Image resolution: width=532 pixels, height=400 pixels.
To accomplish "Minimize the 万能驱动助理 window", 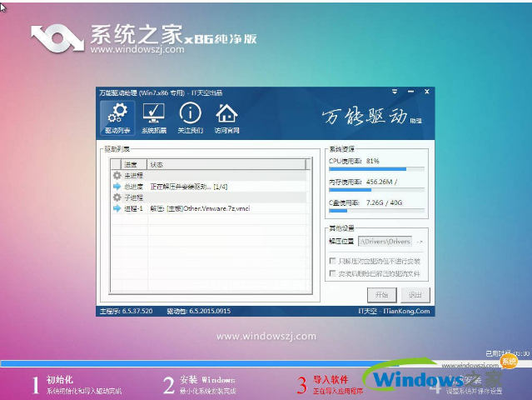I will (411, 92).
